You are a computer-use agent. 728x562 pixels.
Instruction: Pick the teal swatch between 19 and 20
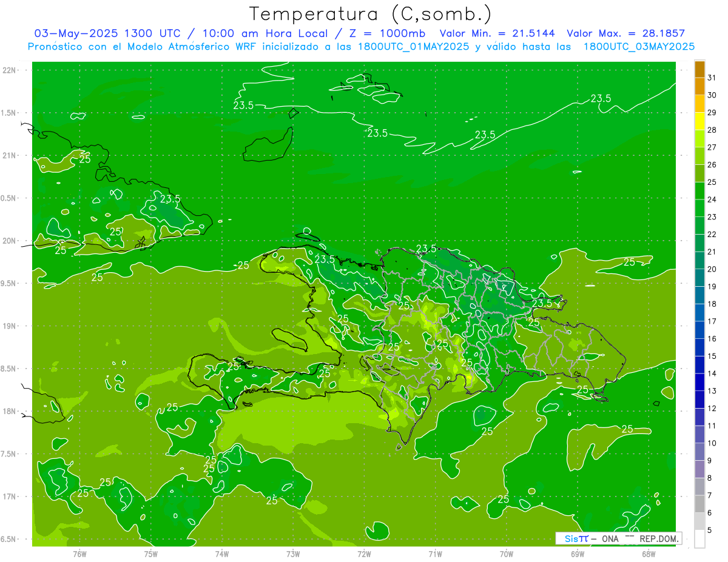pyautogui.click(x=700, y=278)
